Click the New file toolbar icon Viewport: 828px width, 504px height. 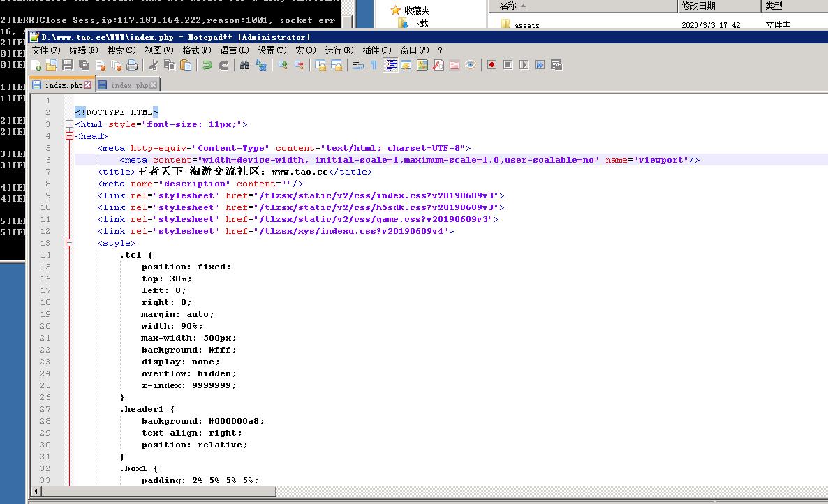point(36,65)
